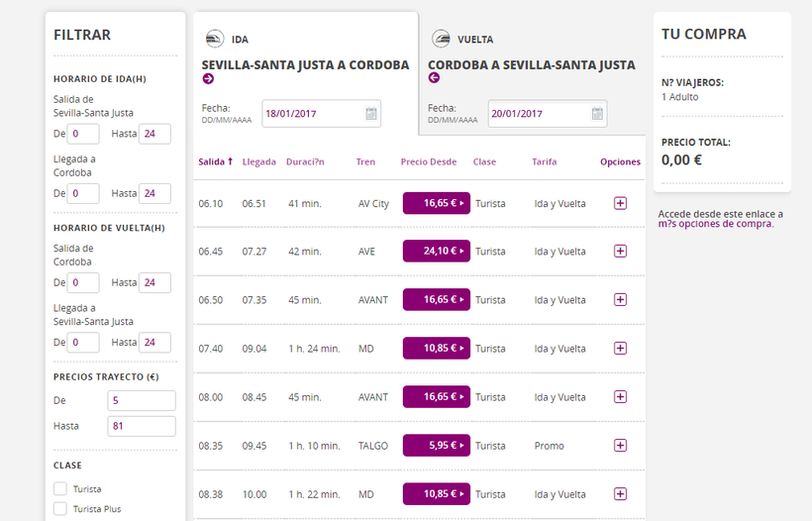
Task: Click the purple right arrow under Sevilla-Santa Justa a Cordoba
Action: (208, 79)
